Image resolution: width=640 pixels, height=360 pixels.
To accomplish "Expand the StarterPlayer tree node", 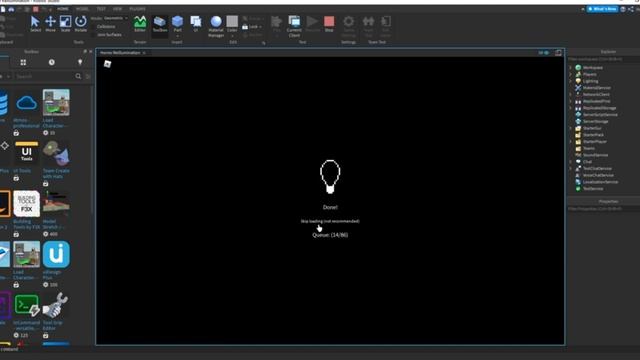I will (x=571, y=142).
